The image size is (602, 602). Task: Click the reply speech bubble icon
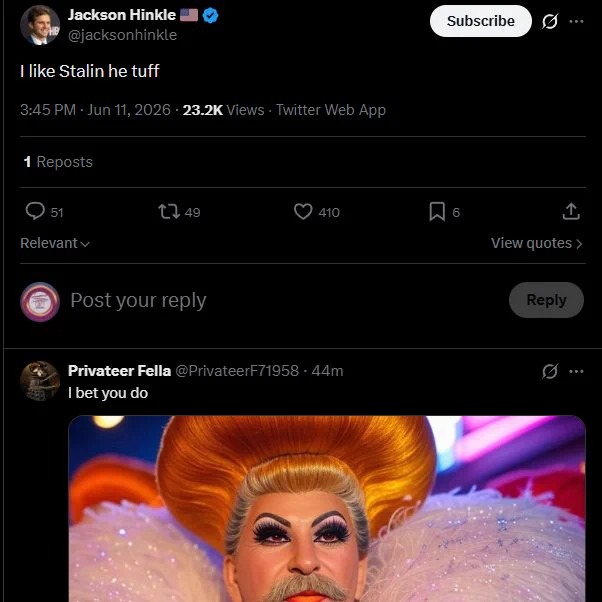tap(35, 211)
